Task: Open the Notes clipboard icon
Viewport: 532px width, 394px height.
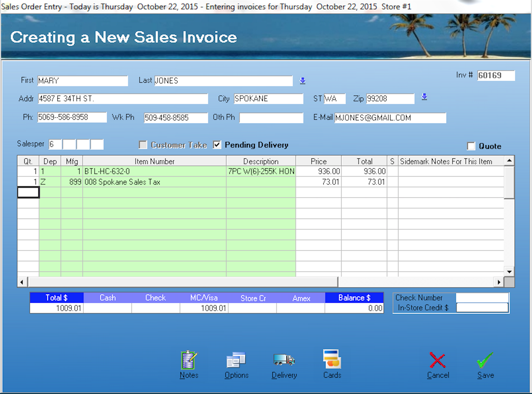Action: click(x=189, y=360)
